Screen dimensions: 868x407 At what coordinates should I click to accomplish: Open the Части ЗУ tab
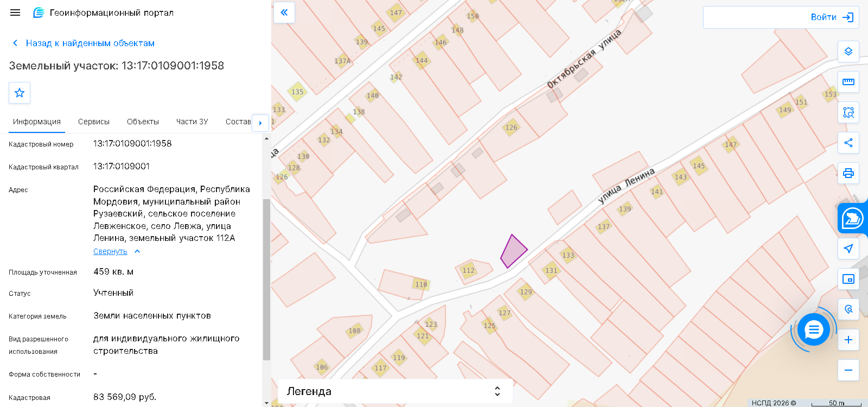[192, 122]
